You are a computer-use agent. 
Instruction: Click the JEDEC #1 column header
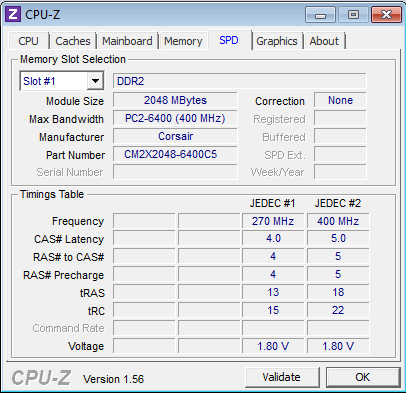click(x=273, y=203)
